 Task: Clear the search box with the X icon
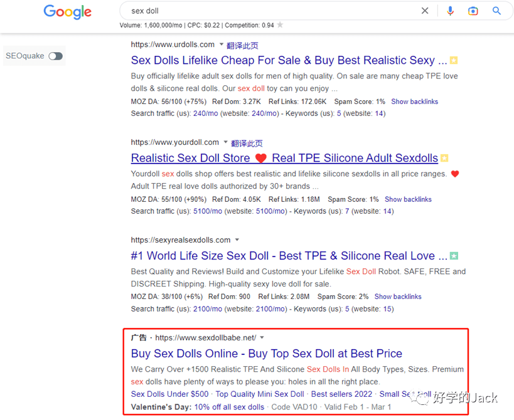tap(425, 11)
